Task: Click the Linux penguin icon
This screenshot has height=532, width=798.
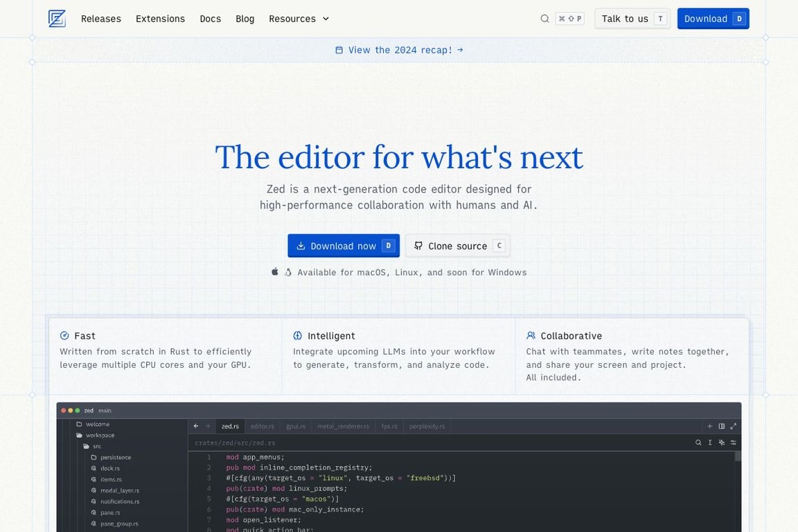Action: click(x=288, y=272)
